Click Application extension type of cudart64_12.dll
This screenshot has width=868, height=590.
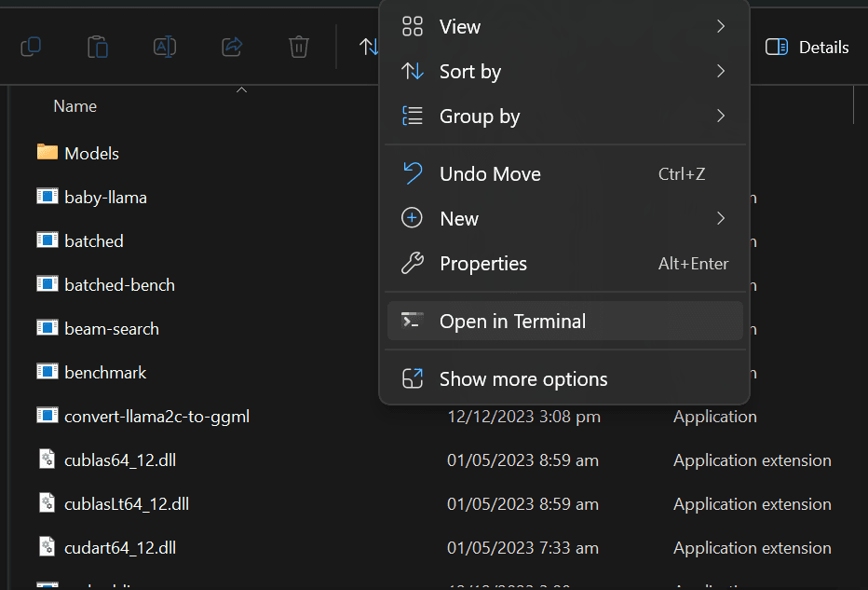click(x=753, y=547)
